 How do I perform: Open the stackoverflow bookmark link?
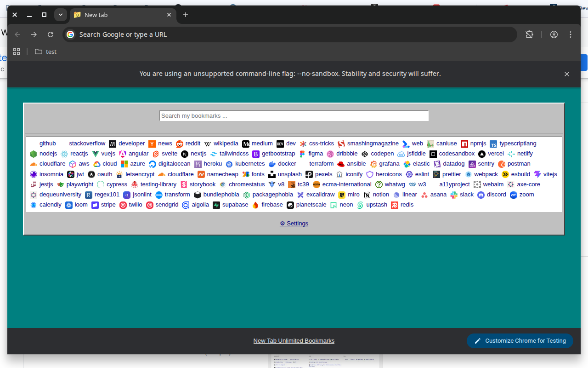[87, 144]
